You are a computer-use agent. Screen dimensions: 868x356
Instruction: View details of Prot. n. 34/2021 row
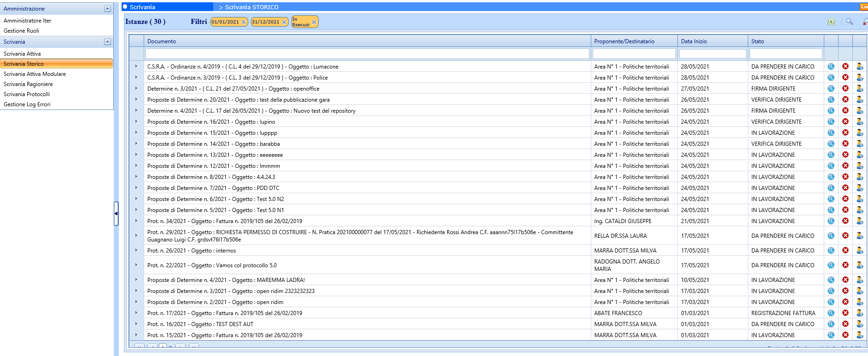coord(831,221)
